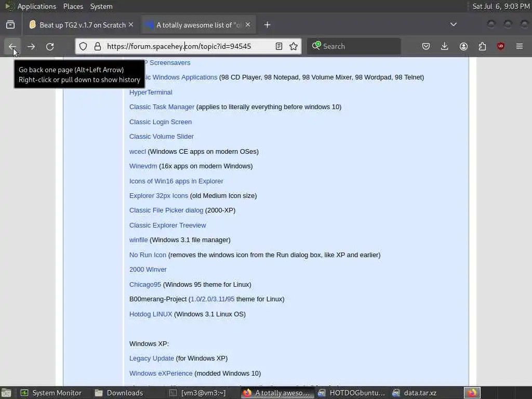Bookmark this page with the star icon
This screenshot has height=399, width=532.
click(294, 46)
